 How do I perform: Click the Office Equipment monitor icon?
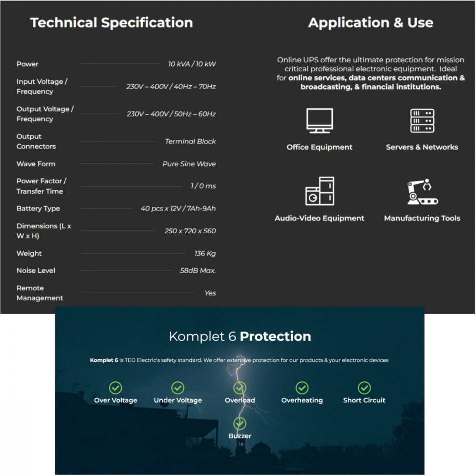319,121
